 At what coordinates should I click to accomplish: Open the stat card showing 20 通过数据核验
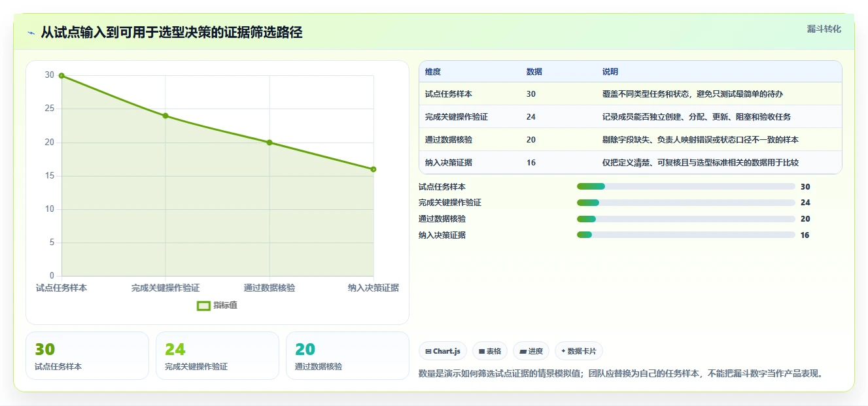(x=347, y=356)
